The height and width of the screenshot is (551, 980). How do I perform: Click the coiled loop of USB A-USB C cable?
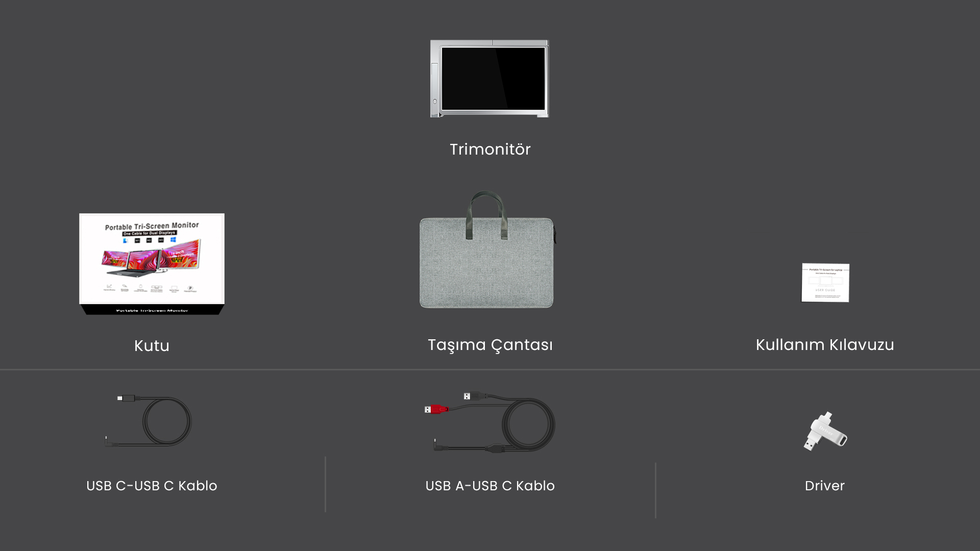pos(529,424)
